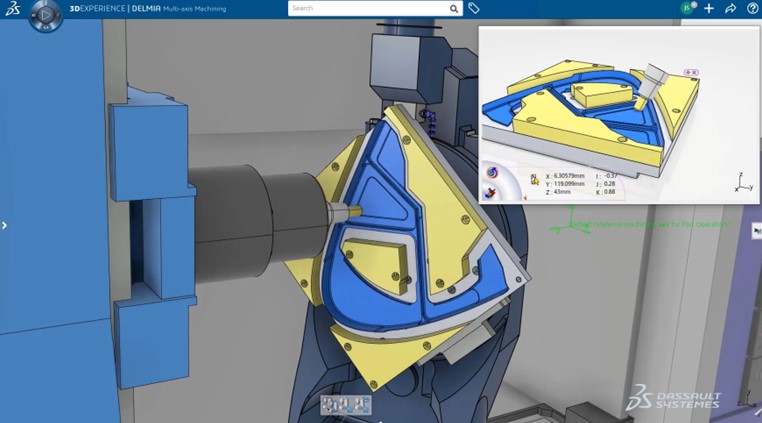Click the pick-point icon beside X coordinate
Viewport: 762px width, 423px height.
coord(535,180)
